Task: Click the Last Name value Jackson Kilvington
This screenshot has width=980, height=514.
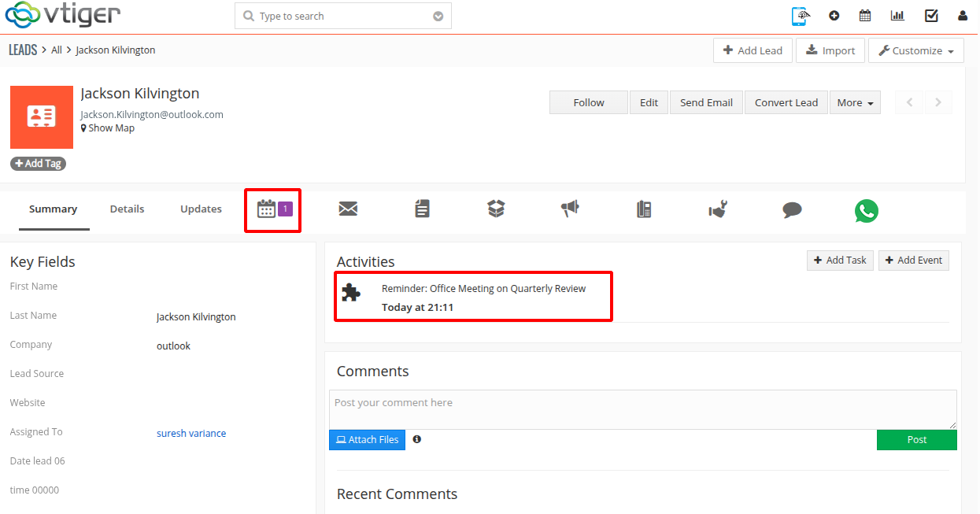Action: click(x=196, y=316)
